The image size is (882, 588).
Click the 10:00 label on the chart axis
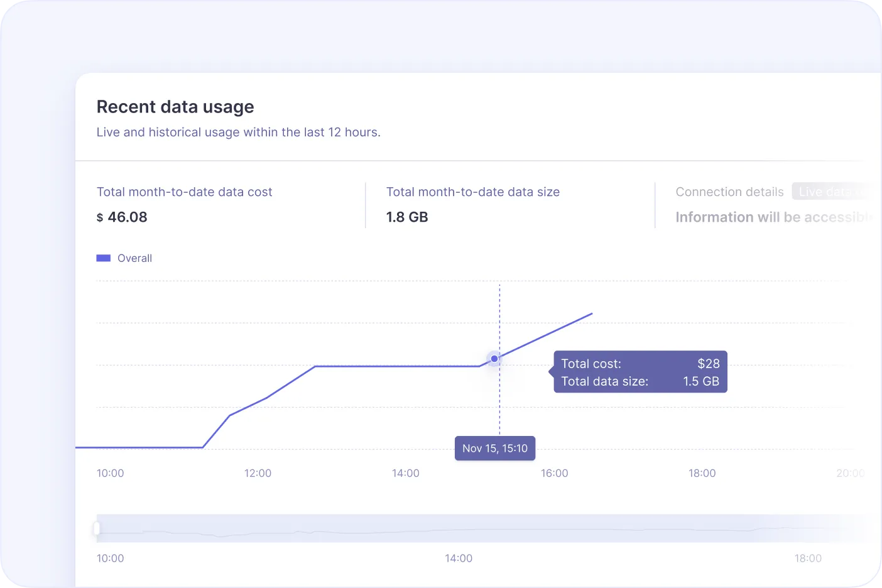click(110, 473)
